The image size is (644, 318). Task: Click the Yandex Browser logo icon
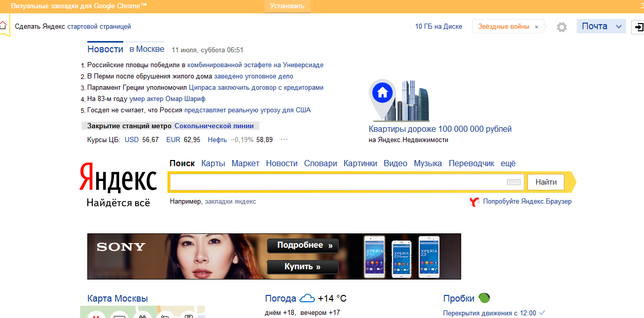(475, 202)
